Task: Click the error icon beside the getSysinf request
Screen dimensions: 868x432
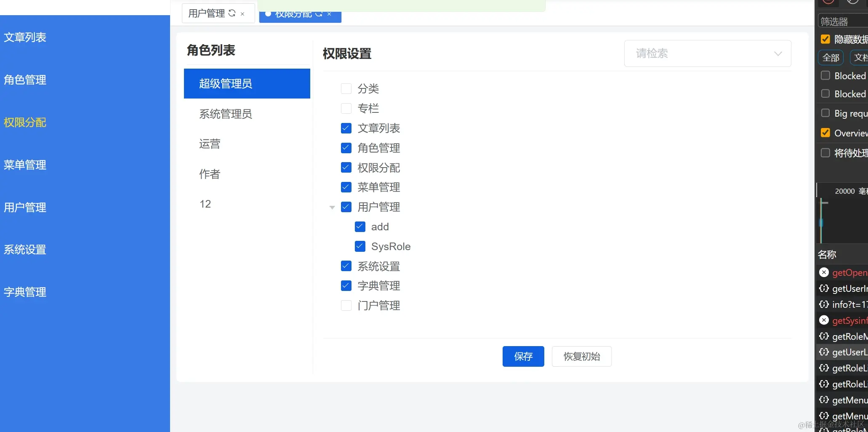Action: click(x=824, y=320)
